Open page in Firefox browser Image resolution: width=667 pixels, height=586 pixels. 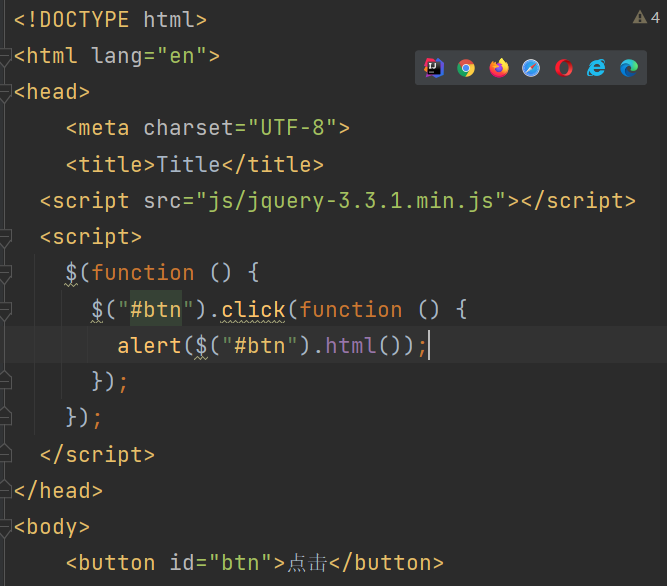(x=499, y=68)
